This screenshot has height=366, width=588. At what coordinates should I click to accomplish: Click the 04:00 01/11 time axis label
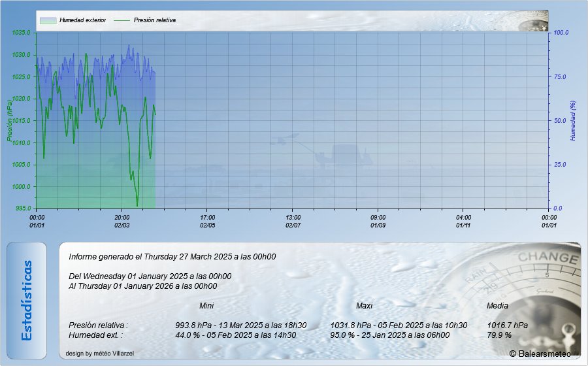click(463, 222)
